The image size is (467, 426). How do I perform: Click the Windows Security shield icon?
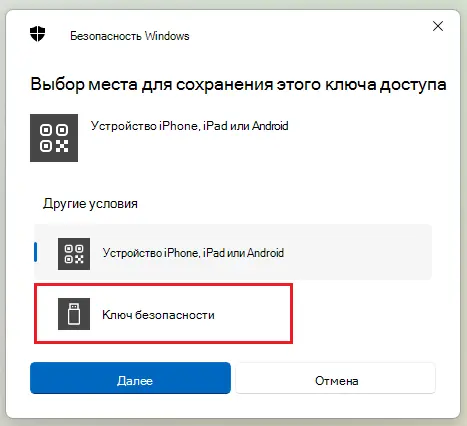point(37,34)
